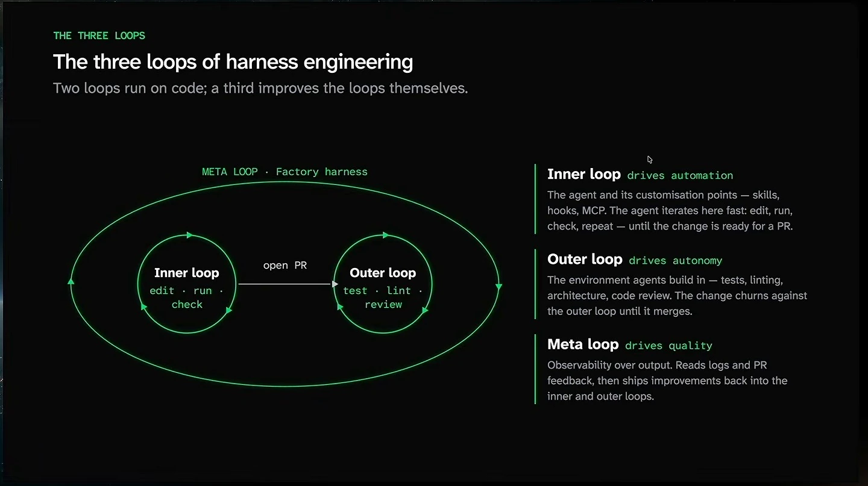Click "Outer loop" inside the right diagram circle
This screenshot has height=486, width=868.
tap(383, 273)
